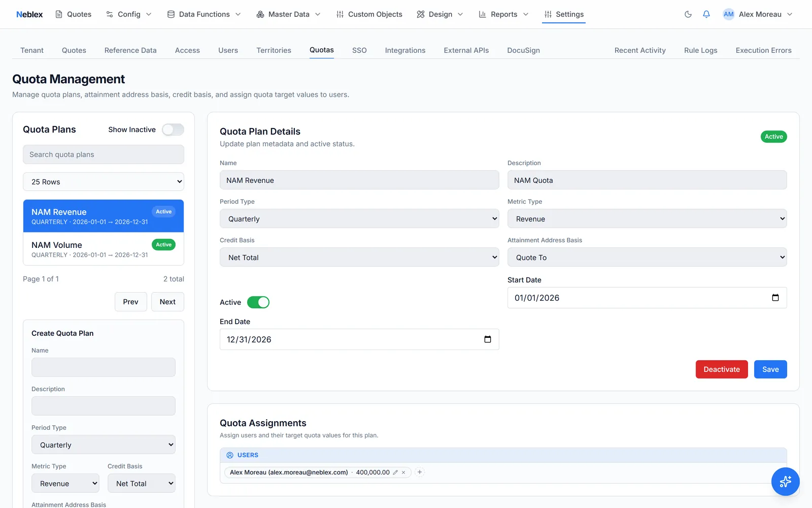Toggle Show Inactive switch
The width and height of the screenshot is (812, 508).
click(173, 130)
